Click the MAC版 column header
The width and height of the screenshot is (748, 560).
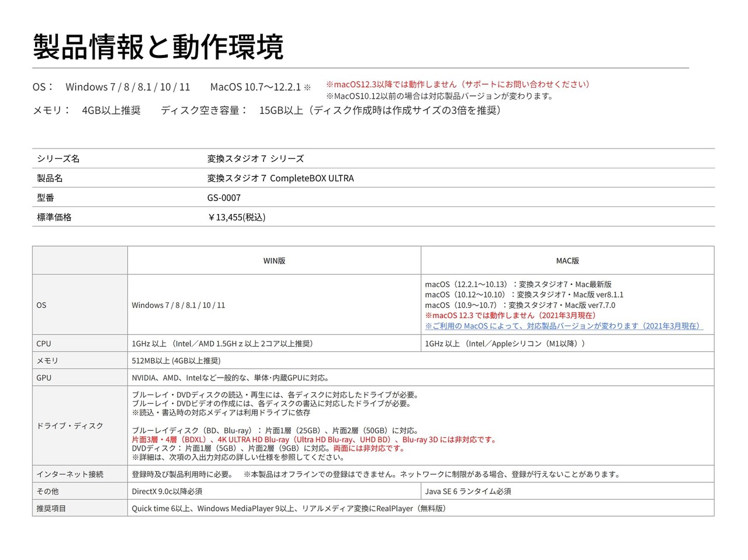[567, 261]
